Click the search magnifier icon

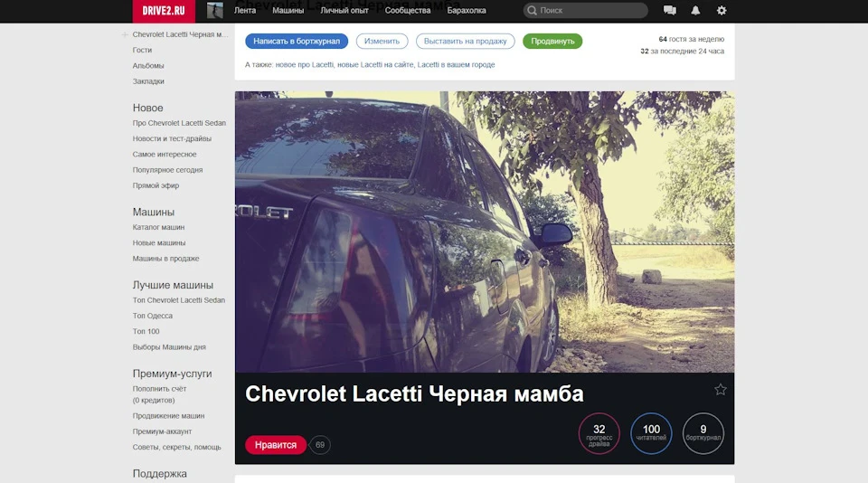(532, 10)
